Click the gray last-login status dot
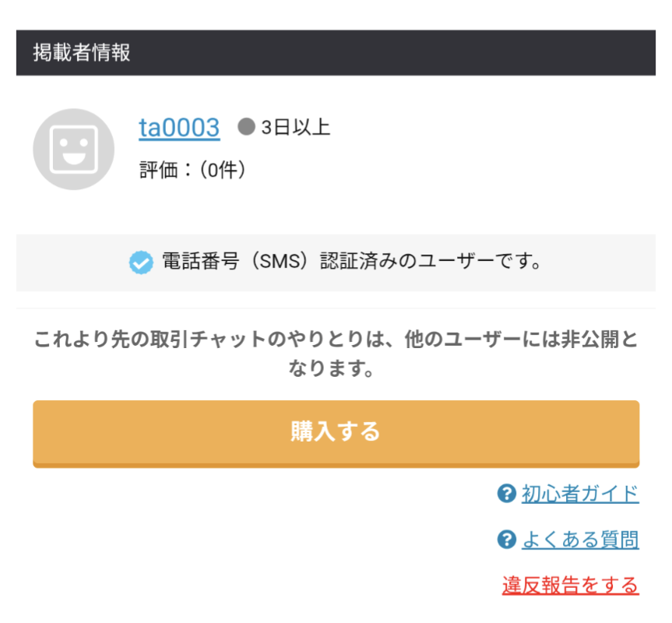672x623 pixels. click(246, 127)
